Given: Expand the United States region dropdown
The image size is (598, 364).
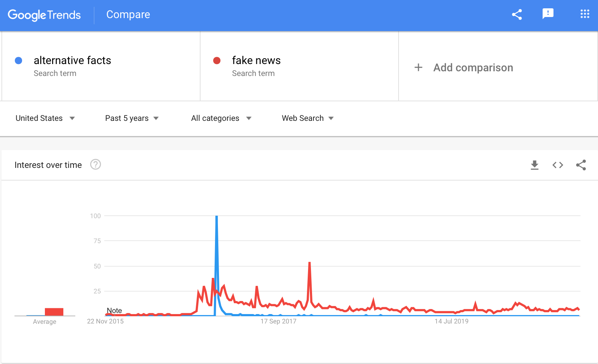Looking at the screenshot, I should click(x=45, y=118).
